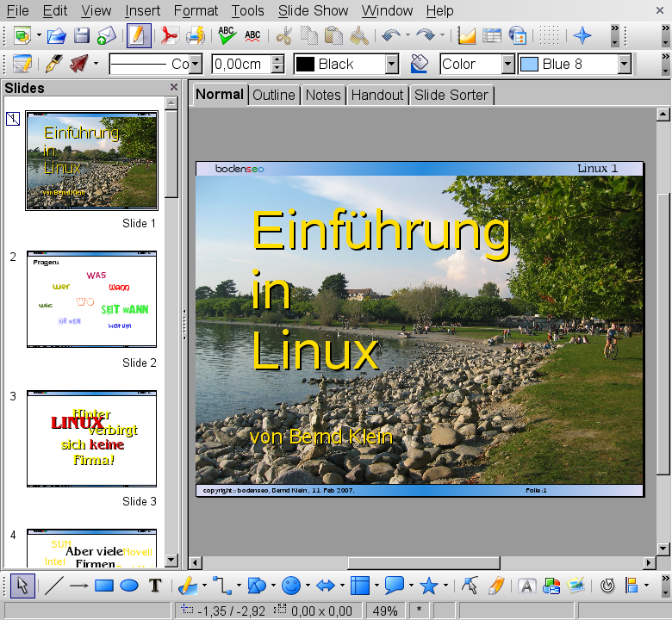This screenshot has width=672, height=620.
Task: Insert a spreadsheet table
Action: coord(492,35)
